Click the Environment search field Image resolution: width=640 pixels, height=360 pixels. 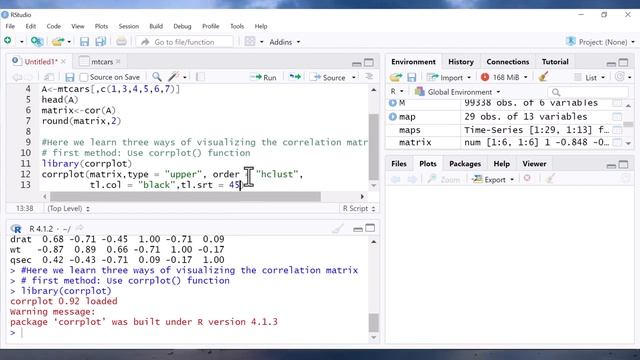(x=588, y=92)
